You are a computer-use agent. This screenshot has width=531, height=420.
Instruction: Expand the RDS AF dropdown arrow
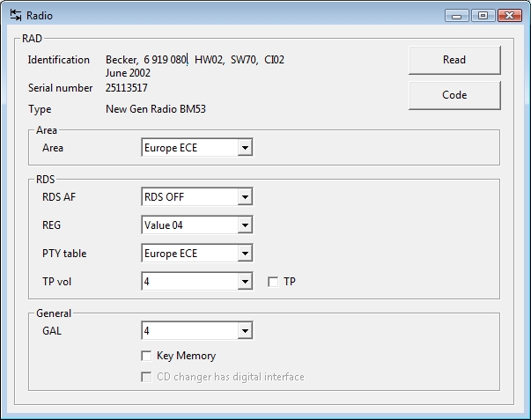[245, 196]
